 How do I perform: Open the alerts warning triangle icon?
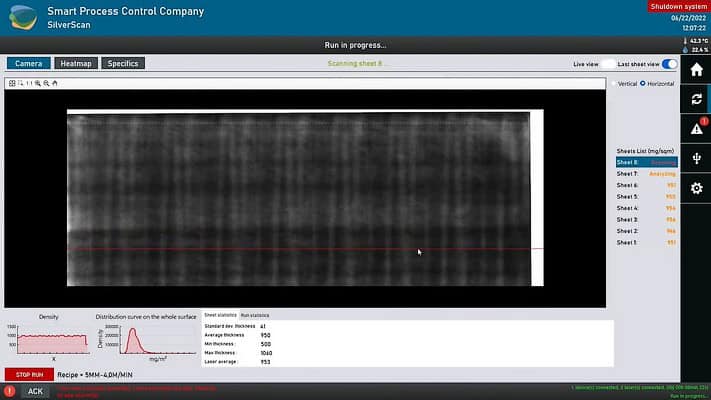(696, 129)
